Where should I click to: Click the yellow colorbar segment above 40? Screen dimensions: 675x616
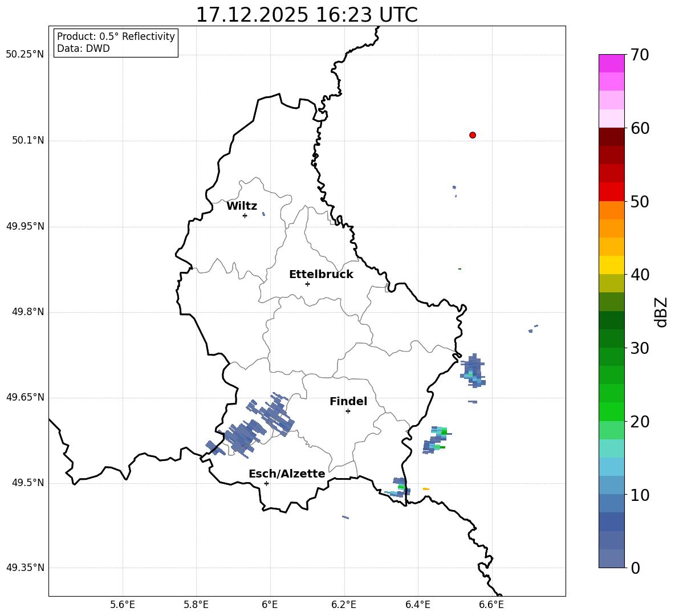pos(611,265)
